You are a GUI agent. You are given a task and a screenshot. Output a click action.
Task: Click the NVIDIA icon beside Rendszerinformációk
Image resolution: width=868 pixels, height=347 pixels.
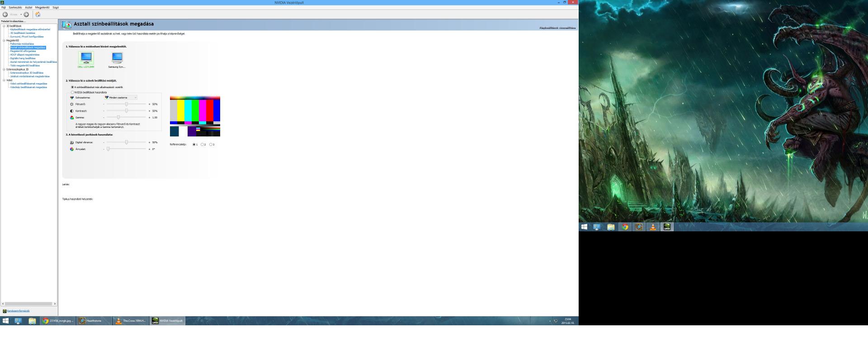tap(5, 311)
